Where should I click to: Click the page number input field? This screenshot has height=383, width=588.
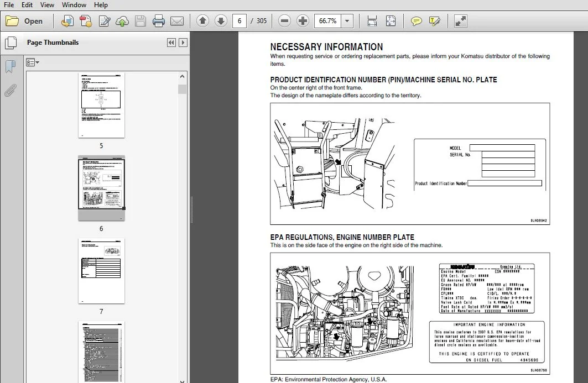pyautogui.click(x=240, y=20)
